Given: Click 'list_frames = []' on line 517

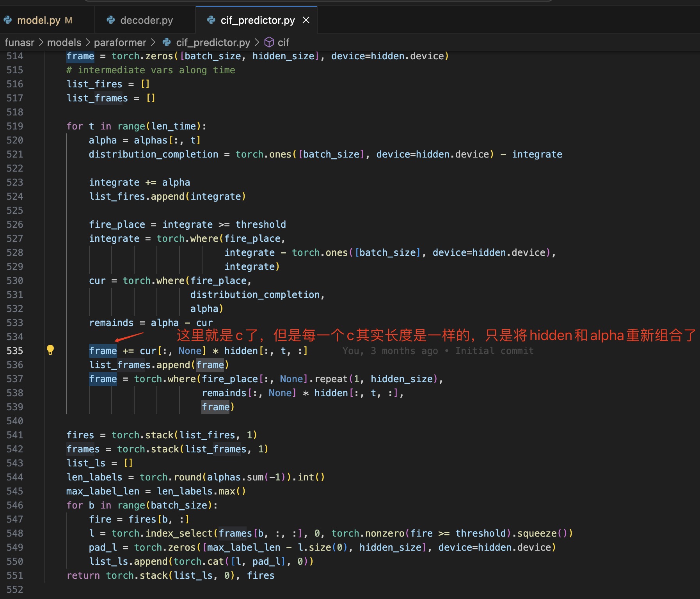Looking at the screenshot, I should (111, 98).
